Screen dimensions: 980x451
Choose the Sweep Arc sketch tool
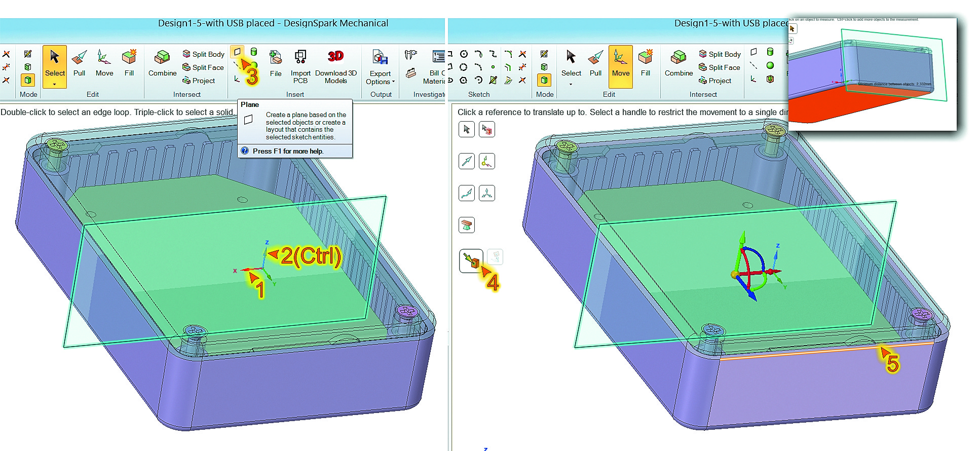[x=478, y=80]
